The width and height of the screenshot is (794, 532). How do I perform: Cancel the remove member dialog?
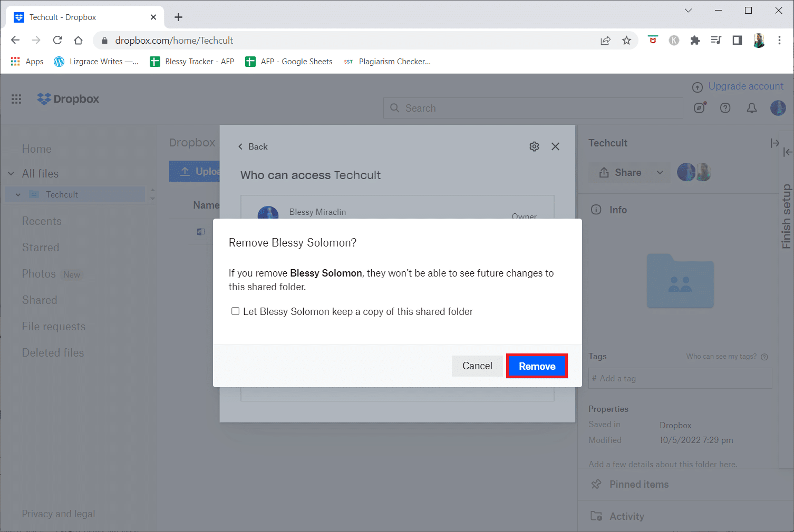[477, 366]
